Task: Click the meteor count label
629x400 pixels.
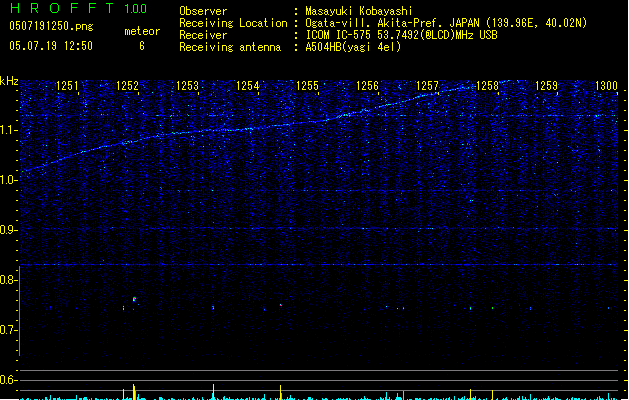Action: [141, 31]
